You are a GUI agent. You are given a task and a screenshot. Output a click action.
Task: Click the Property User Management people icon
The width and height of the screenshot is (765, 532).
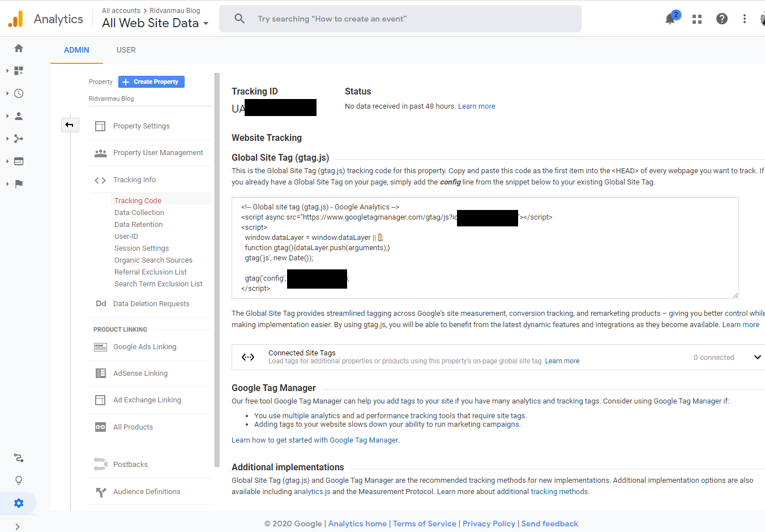[x=100, y=153]
